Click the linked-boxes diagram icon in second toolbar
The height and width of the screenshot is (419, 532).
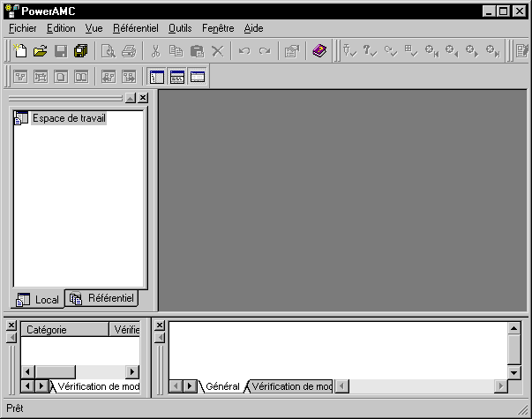(x=41, y=77)
